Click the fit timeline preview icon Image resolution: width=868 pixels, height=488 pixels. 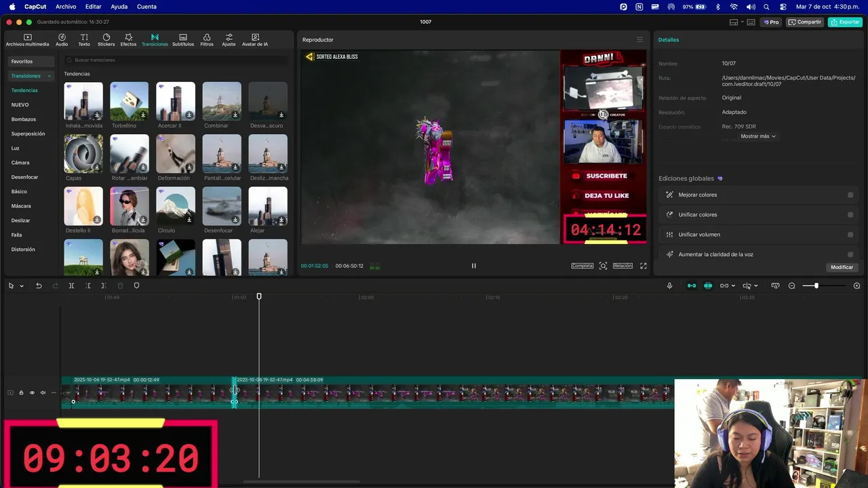tap(775, 286)
